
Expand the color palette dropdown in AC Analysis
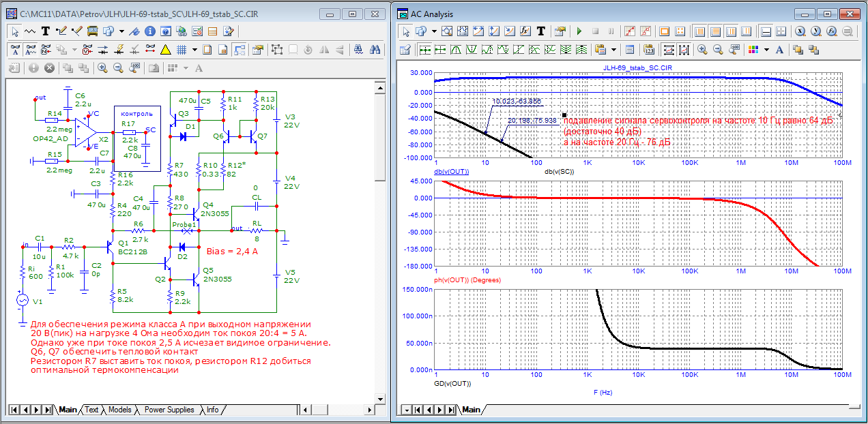766,49
